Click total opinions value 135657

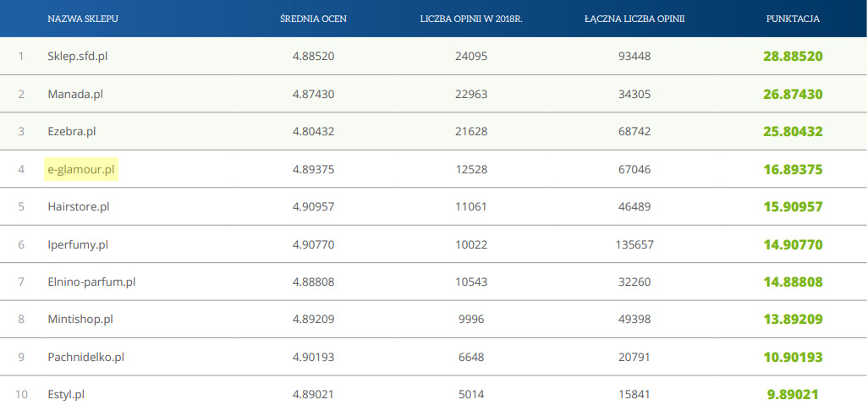pos(635,244)
